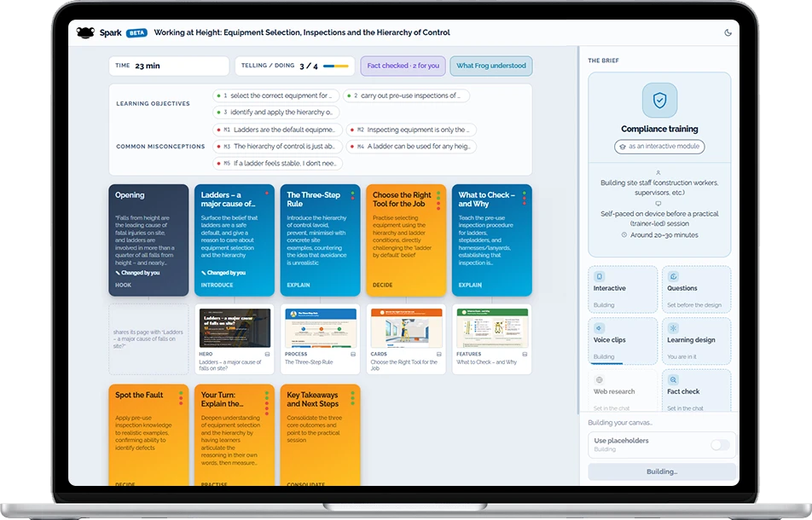This screenshot has height=520, width=812.
Task: Select the Key Takeaways and Next Steps card
Action: (x=320, y=435)
